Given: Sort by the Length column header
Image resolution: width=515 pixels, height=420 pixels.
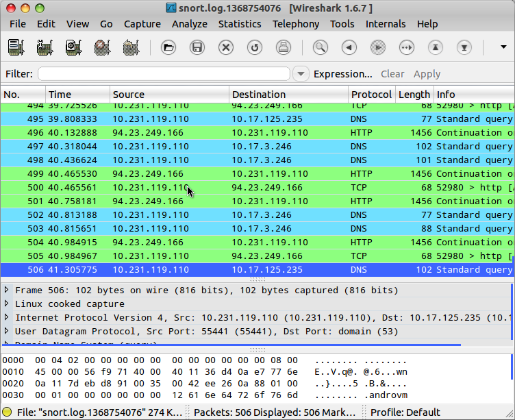Looking at the screenshot, I should tap(414, 95).
